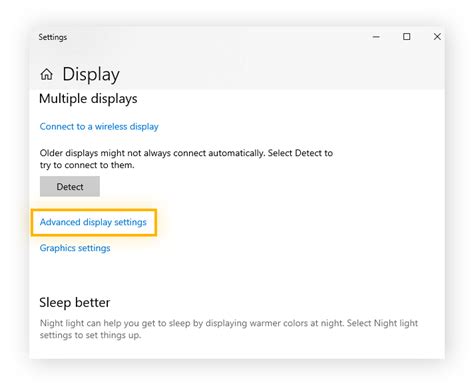The height and width of the screenshot is (384, 474).
Task: Click the 'try to connect to them' line
Action: (87, 165)
